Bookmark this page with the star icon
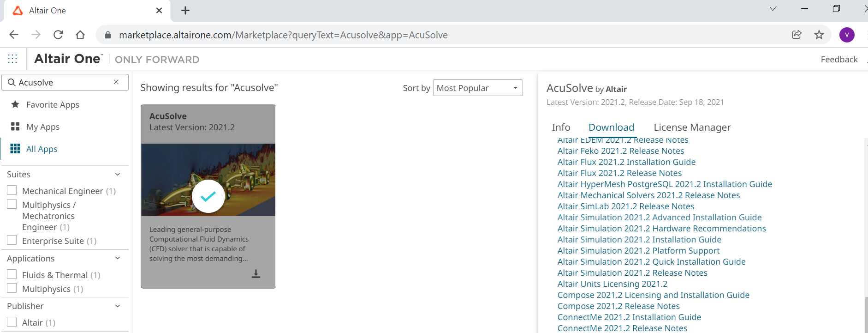 coord(819,35)
